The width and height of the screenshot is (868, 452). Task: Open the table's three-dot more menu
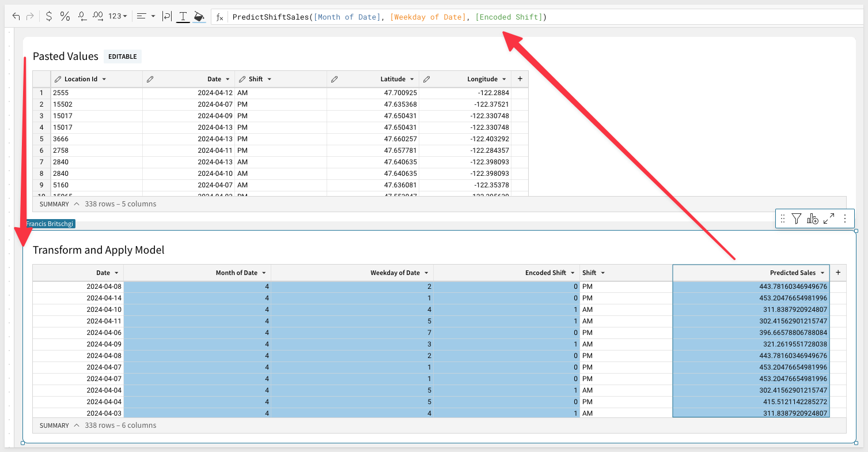coord(845,219)
